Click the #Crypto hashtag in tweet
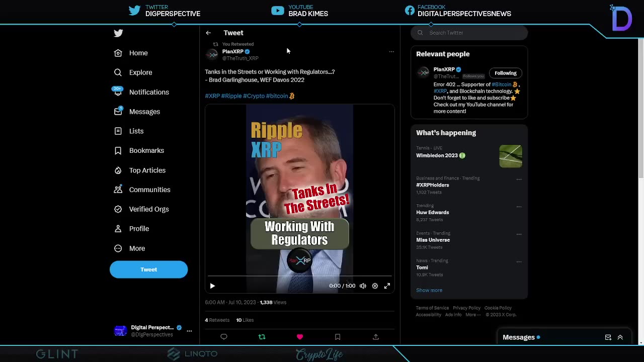This screenshot has height=362, width=644. 254,96
